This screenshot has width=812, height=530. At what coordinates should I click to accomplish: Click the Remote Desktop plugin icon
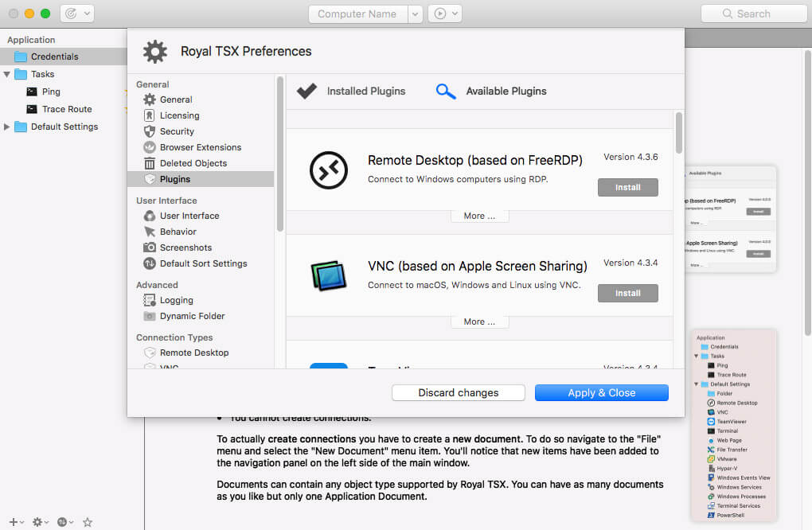click(329, 170)
